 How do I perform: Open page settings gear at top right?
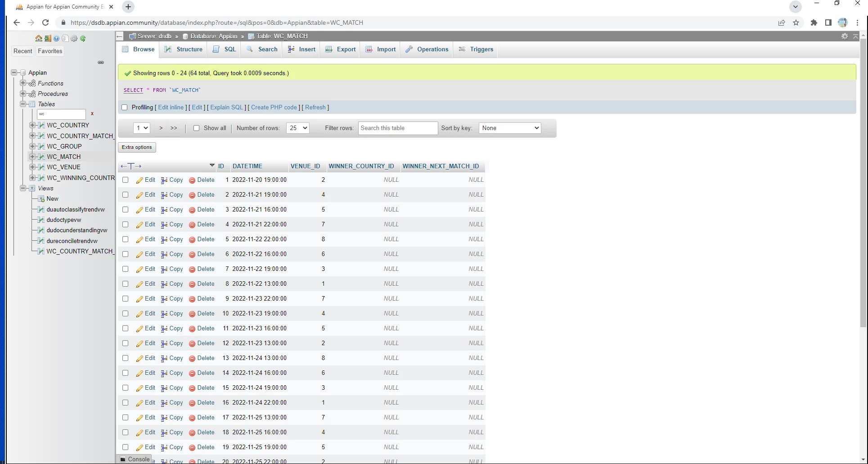[845, 36]
